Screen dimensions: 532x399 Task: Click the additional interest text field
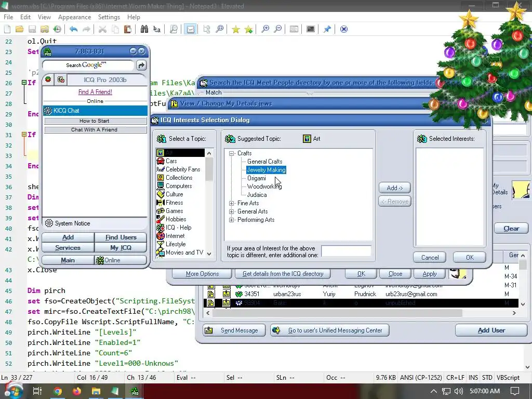click(x=346, y=251)
